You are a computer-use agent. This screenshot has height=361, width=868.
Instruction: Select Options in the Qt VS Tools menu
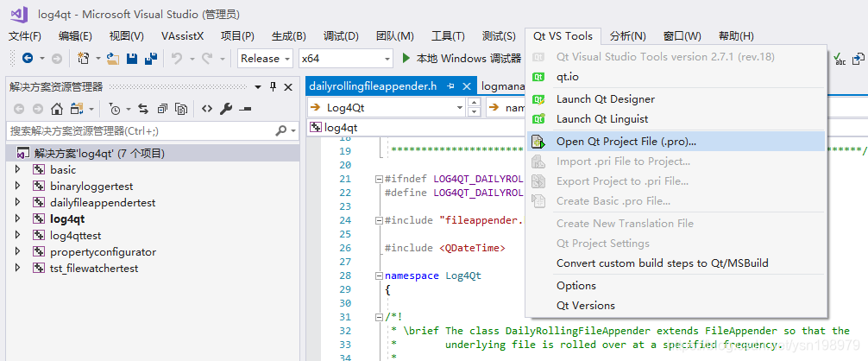(676, 286)
